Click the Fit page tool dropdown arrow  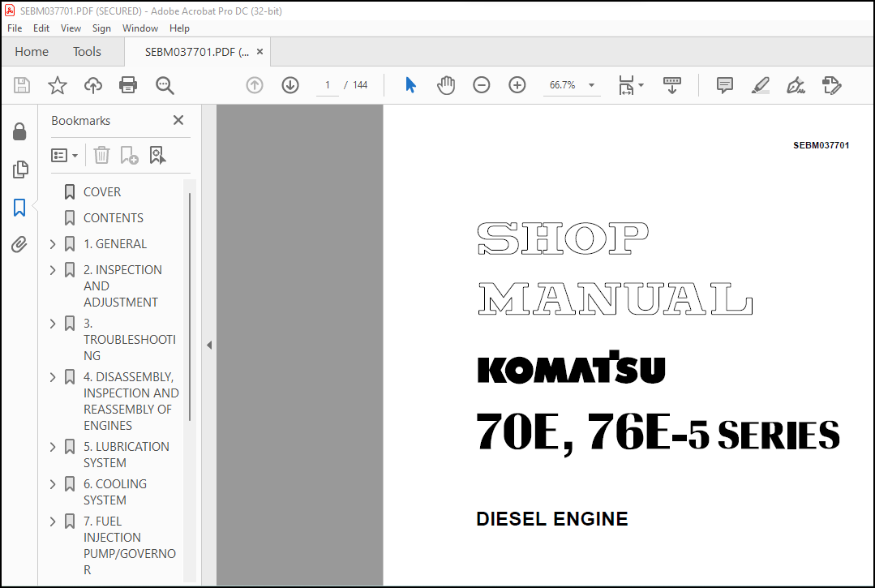pos(641,85)
